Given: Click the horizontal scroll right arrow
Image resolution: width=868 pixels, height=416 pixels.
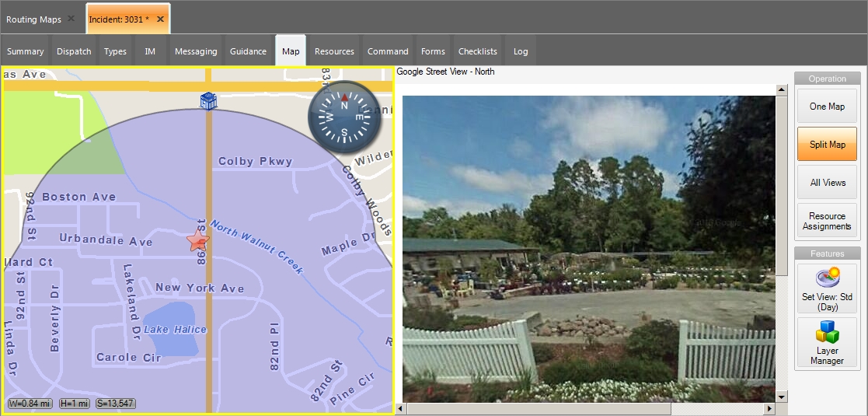Looking at the screenshot, I should [770, 409].
